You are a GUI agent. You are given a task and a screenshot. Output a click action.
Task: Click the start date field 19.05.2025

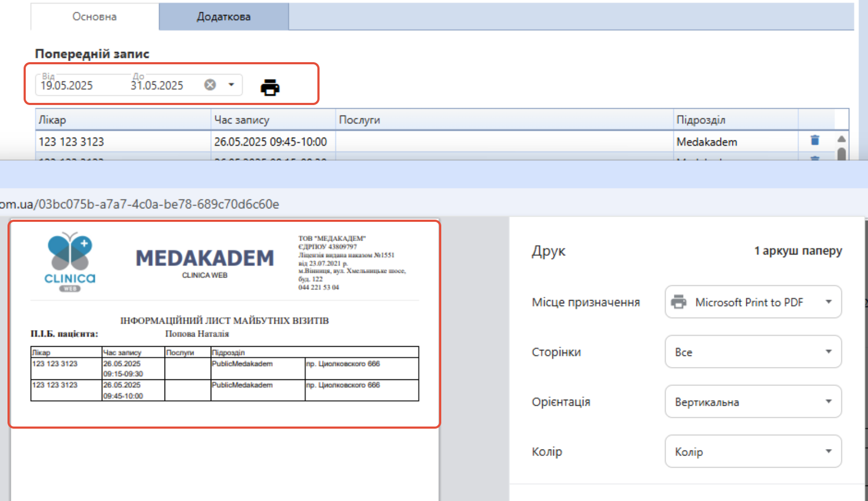66,85
